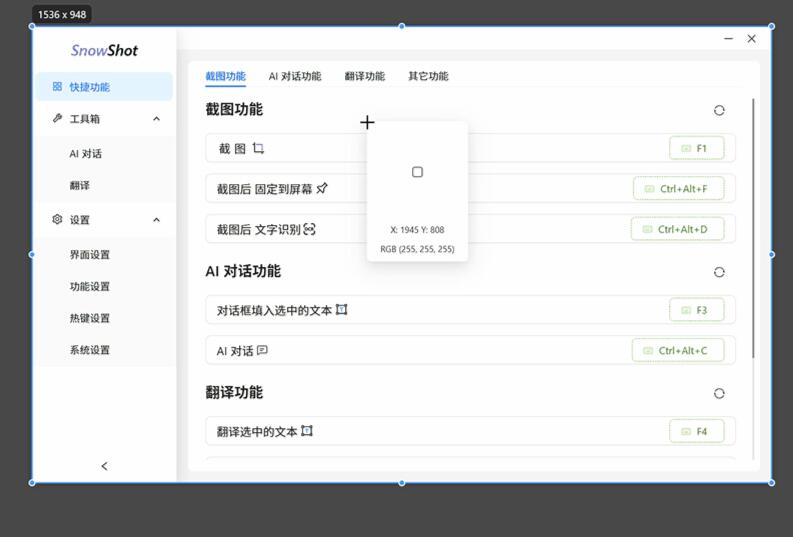The height and width of the screenshot is (537, 793).
Task: Click the OCR scan icon beside 文字识别
Action: coord(310,229)
